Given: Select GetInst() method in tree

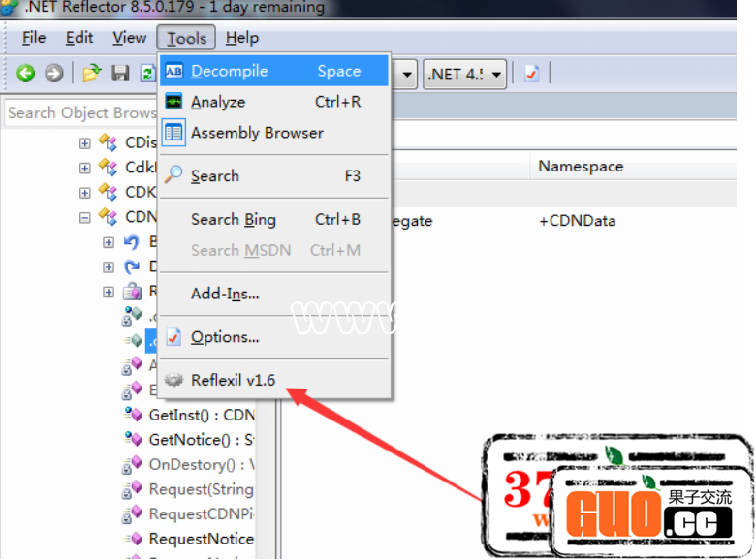Looking at the screenshot, I should (x=202, y=415).
